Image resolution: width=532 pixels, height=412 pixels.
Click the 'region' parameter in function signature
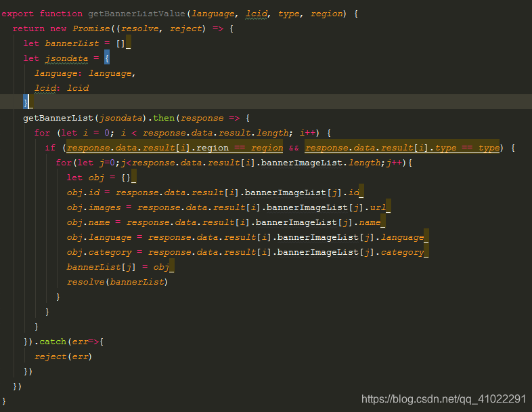point(326,14)
